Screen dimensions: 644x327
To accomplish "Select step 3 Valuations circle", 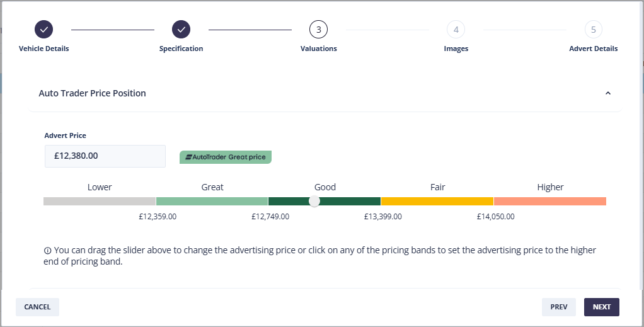I will (x=318, y=29).
